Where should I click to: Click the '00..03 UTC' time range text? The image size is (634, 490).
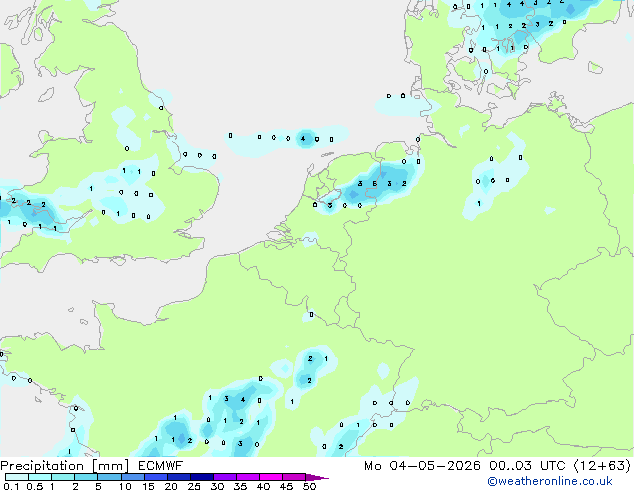tap(527, 466)
